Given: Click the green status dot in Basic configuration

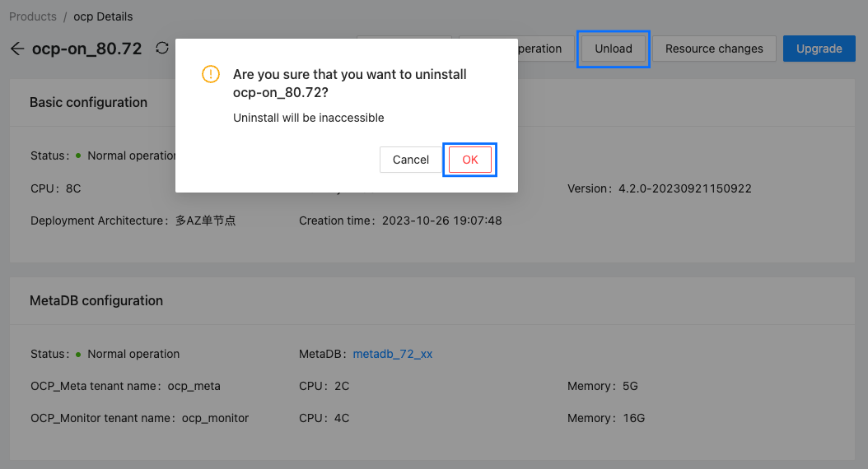Looking at the screenshot, I should click(x=78, y=155).
